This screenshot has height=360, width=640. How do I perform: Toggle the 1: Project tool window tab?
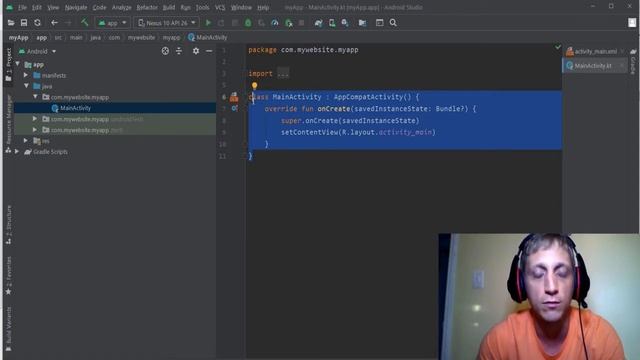[x=9, y=64]
